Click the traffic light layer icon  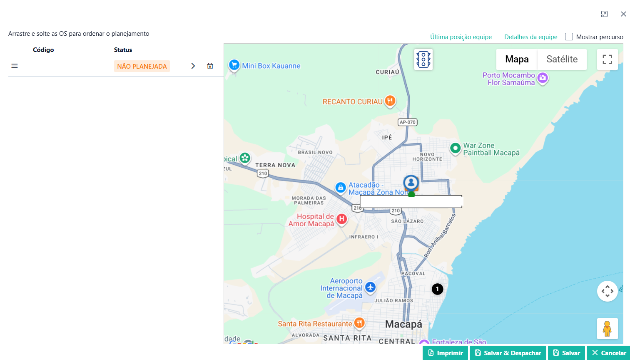(423, 59)
